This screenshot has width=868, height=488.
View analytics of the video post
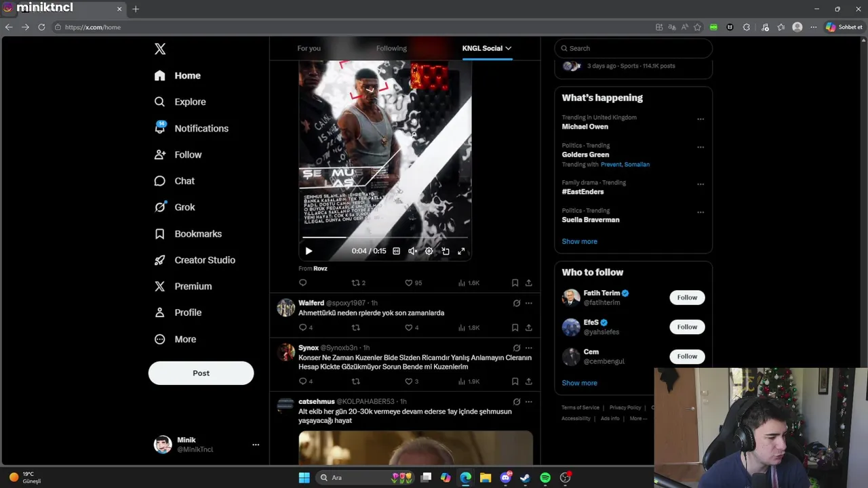pyautogui.click(x=469, y=283)
